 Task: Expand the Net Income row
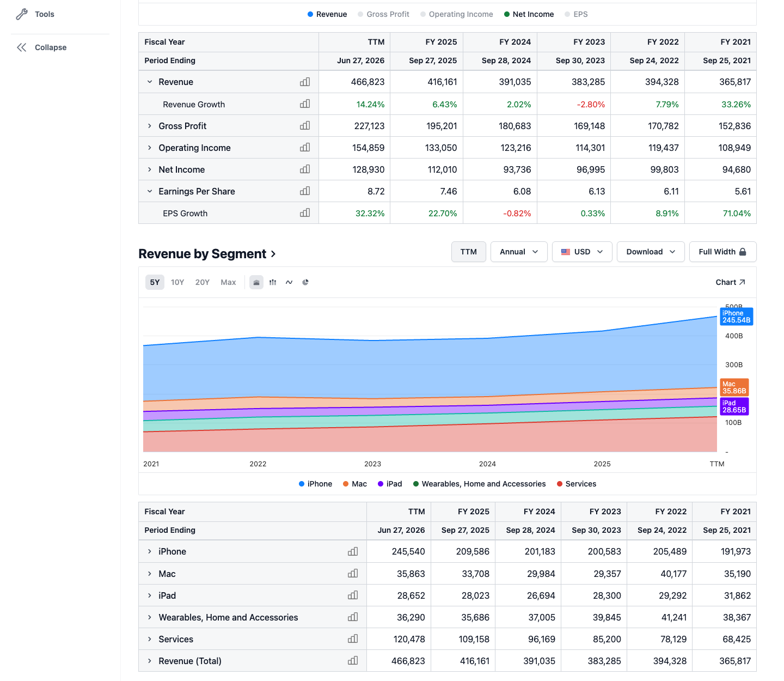(x=150, y=169)
